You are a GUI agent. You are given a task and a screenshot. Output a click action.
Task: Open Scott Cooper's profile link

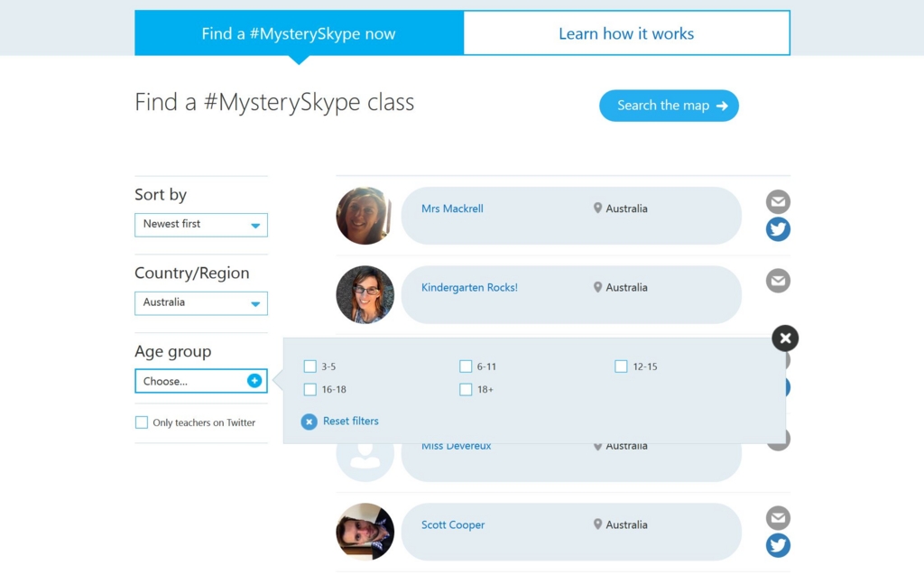(453, 524)
